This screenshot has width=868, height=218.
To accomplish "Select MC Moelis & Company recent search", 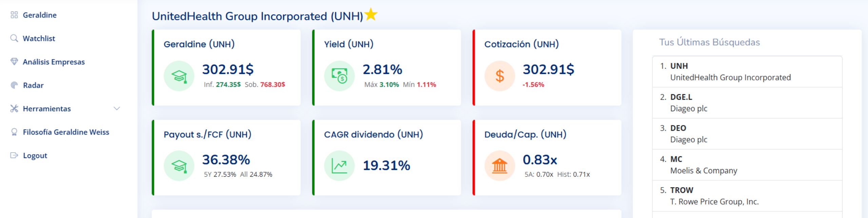I will pyautogui.click(x=703, y=165).
